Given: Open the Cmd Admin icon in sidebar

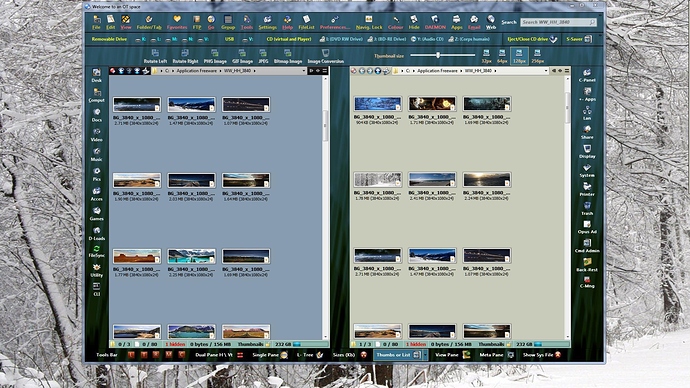Looking at the screenshot, I should coord(587,246).
